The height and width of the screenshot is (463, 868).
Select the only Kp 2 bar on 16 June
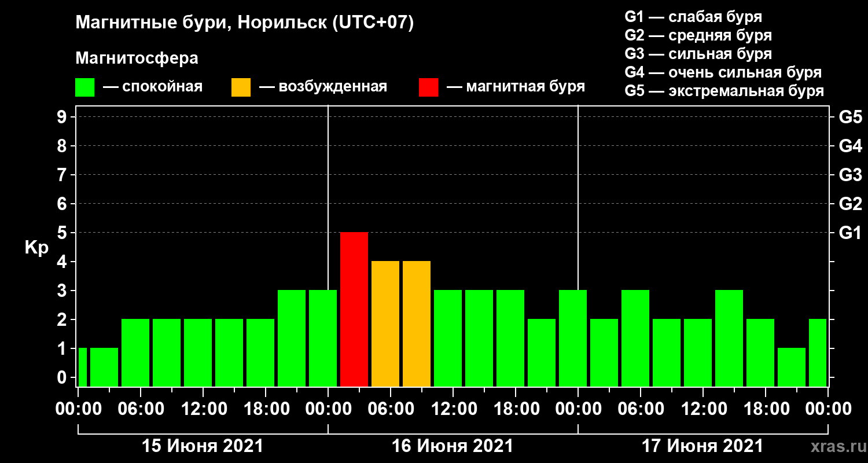click(x=542, y=352)
